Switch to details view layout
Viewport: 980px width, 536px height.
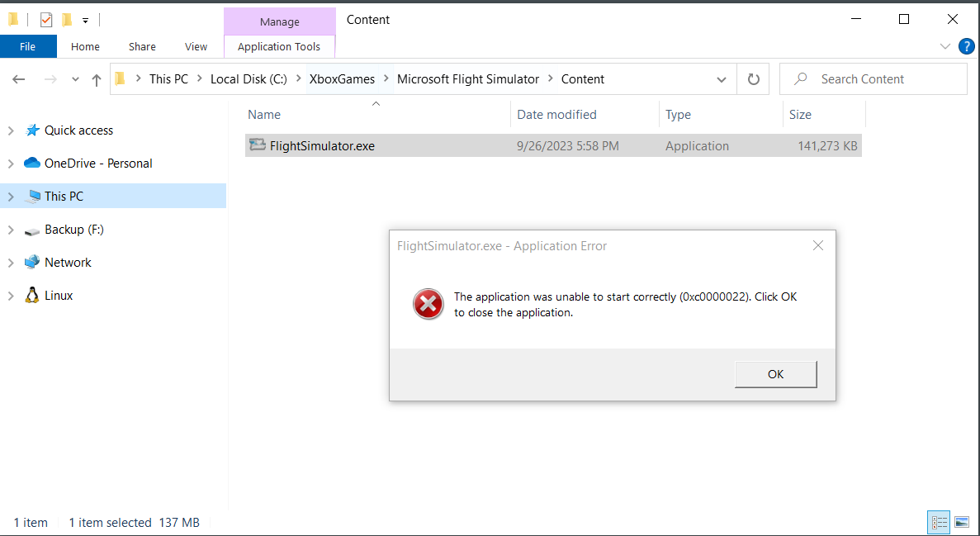click(939, 522)
